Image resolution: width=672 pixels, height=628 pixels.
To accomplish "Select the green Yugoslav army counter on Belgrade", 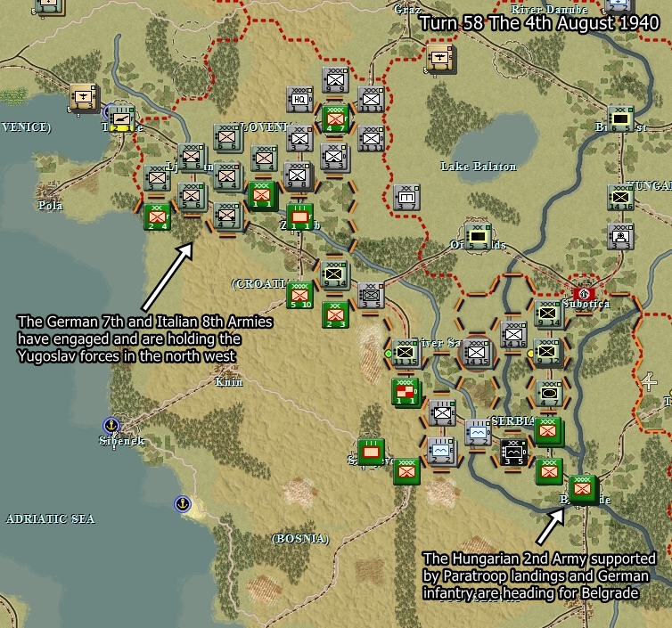I will tap(582, 488).
